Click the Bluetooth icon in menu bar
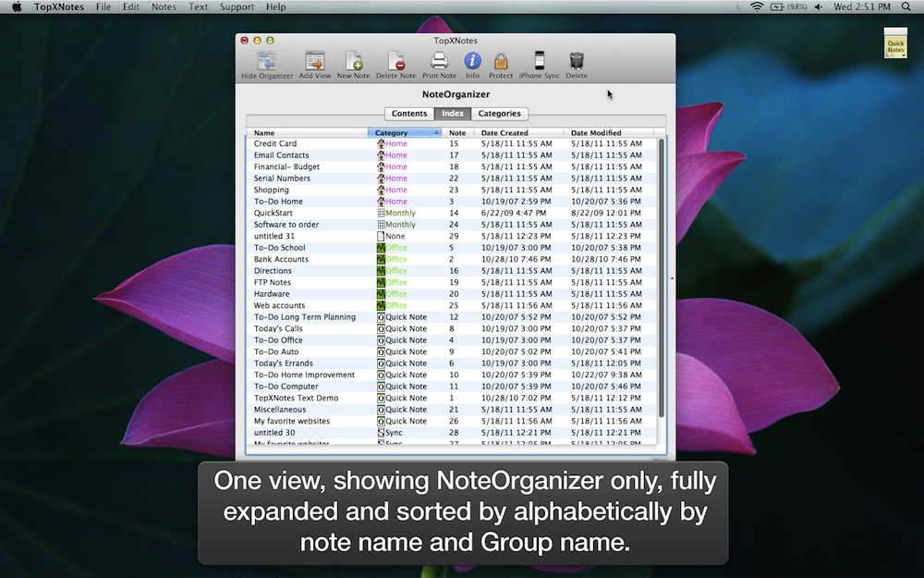 pos(737,7)
